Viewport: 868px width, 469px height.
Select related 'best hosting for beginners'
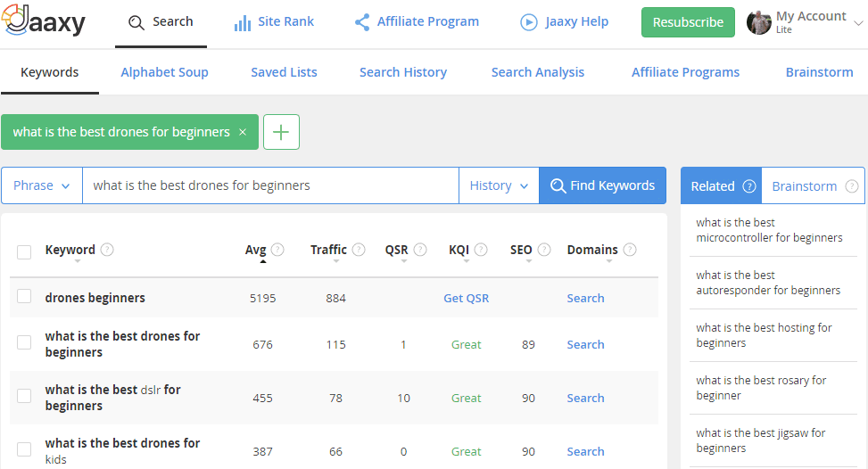click(764, 335)
